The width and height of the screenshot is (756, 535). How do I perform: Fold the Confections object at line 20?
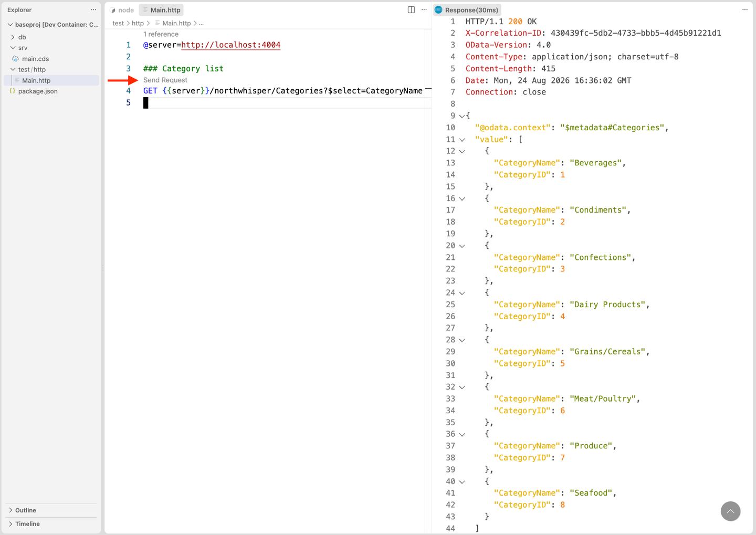pyautogui.click(x=462, y=246)
